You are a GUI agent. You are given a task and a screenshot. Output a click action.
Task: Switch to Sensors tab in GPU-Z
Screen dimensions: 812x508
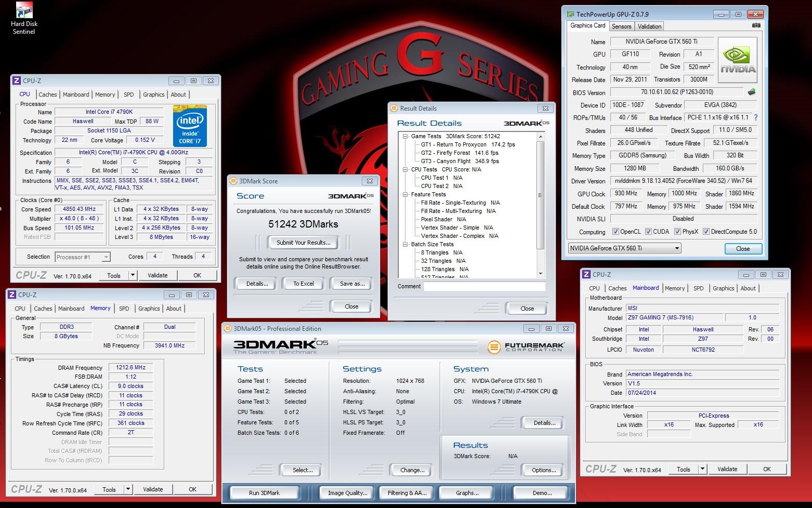[621, 26]
